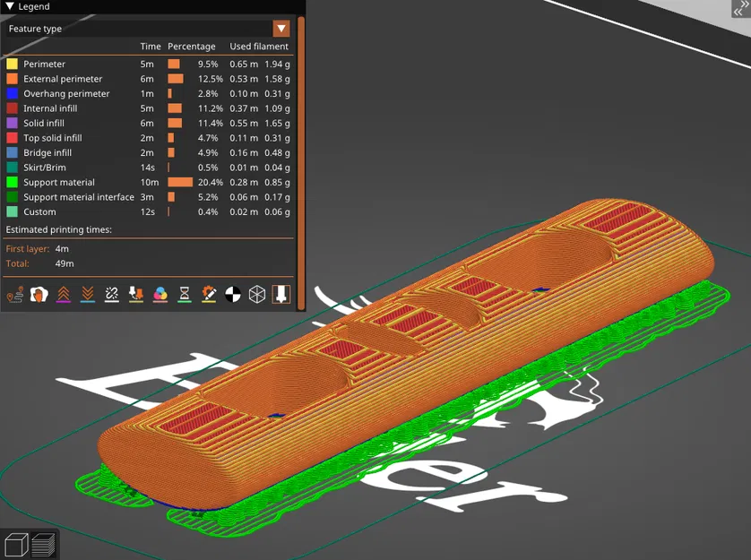Viewport: 751px width, 560px height.
Task: Switch to sliced layers preview icon
Action: [x=44, y=545]
